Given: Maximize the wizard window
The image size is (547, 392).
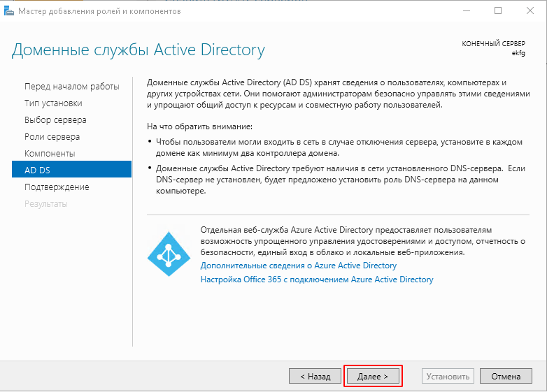Looking at the screenshot, I should (x=498, y=11).
